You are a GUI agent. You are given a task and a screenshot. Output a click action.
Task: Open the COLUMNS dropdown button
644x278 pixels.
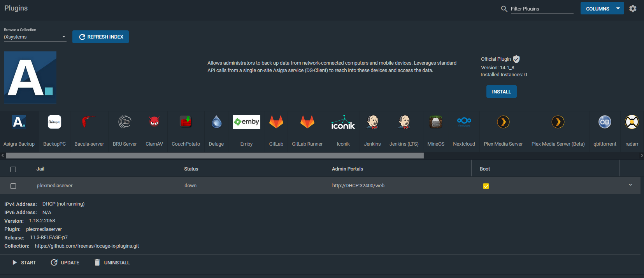coord(602,9)
